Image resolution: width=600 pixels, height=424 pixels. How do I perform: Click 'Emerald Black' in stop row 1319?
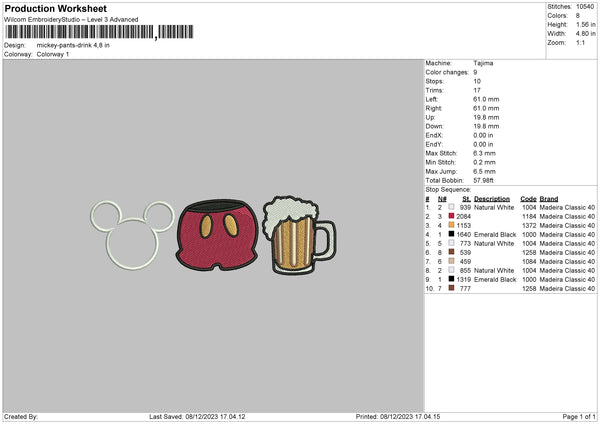pyautogui.click(x=495, y=279)
